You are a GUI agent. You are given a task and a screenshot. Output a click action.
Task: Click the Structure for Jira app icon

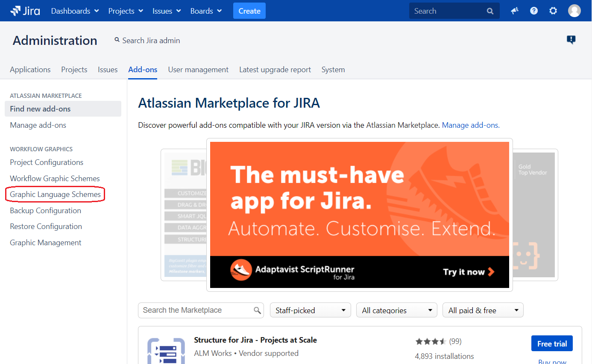pos(166,350)
